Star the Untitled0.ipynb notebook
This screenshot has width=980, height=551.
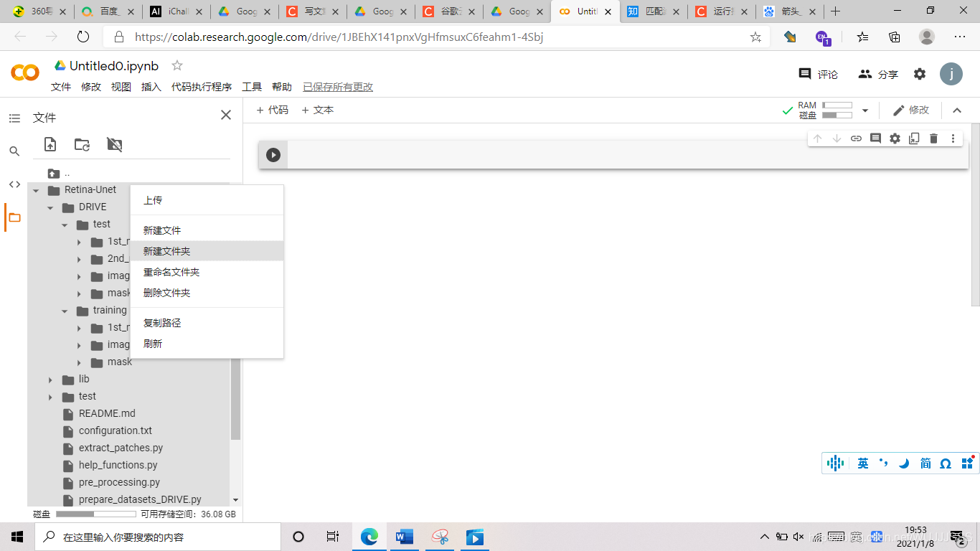(x=177, y=66)
